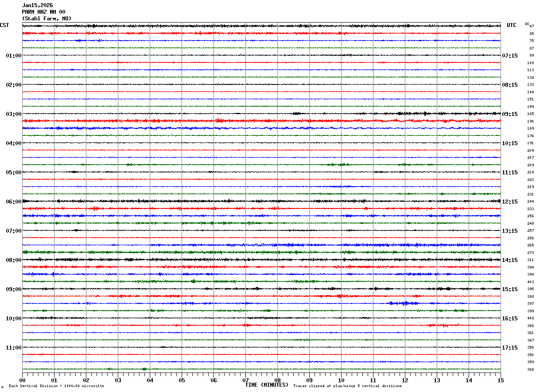536x392 pixels.
Task: Click the DC offset value 190
Action: 531,122
